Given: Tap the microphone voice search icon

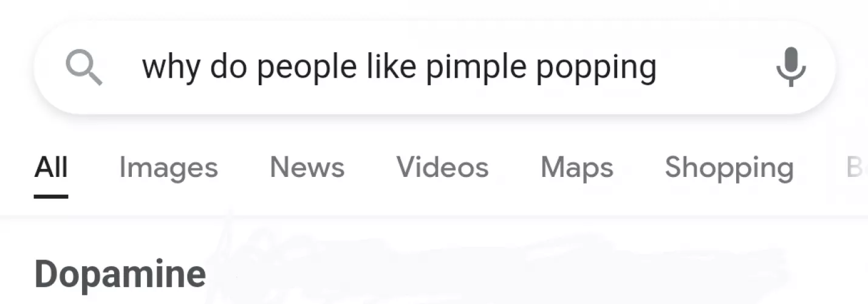Looking at the screenshot, I should 791,67.
